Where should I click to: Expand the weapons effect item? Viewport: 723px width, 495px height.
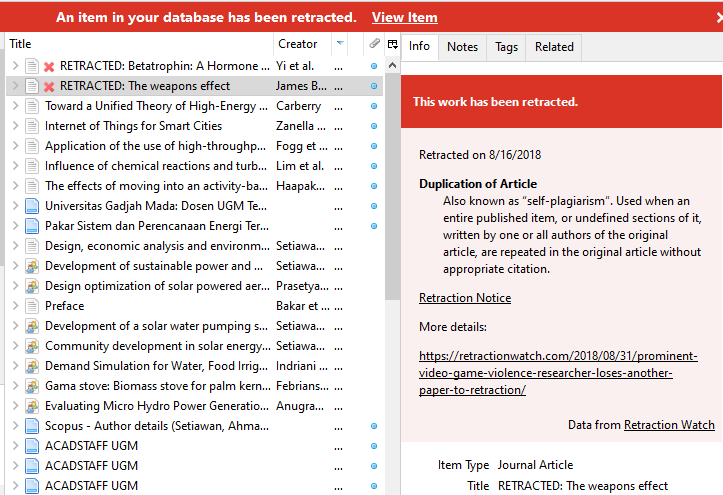pos(15,86)
